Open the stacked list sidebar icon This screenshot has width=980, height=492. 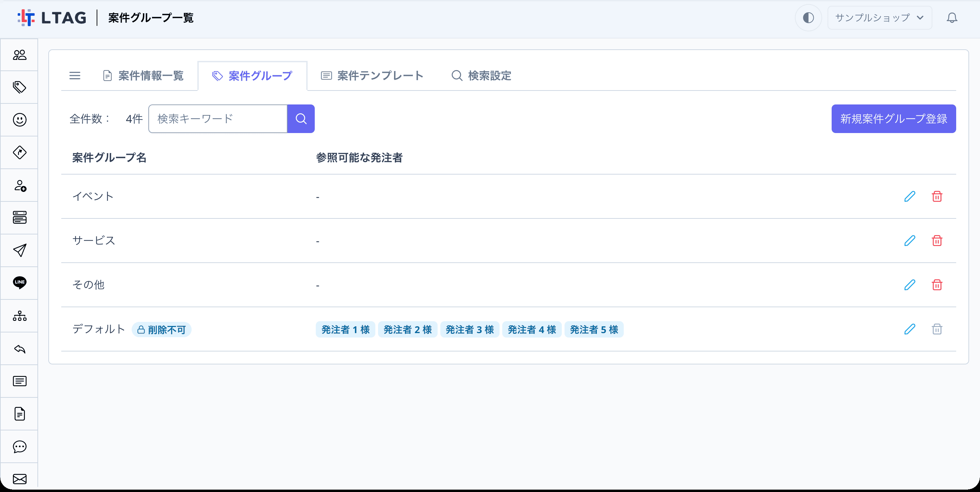click(x=19, y=218)
